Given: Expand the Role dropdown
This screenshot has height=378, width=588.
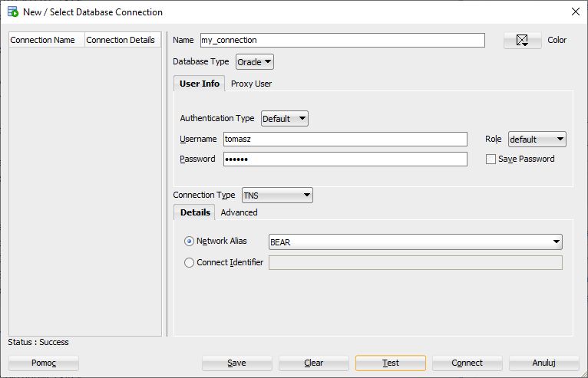Looking at the screenshot, I should tap(537, 140).
